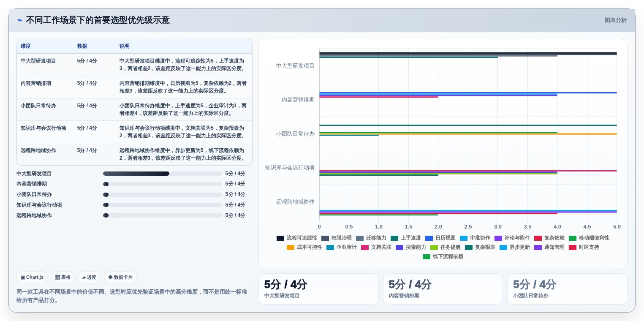Image resolution: width=644 pixels, height=321 pixels.
Task: Toggle the 通知管理 legend entry
Action: click(549, 248)
